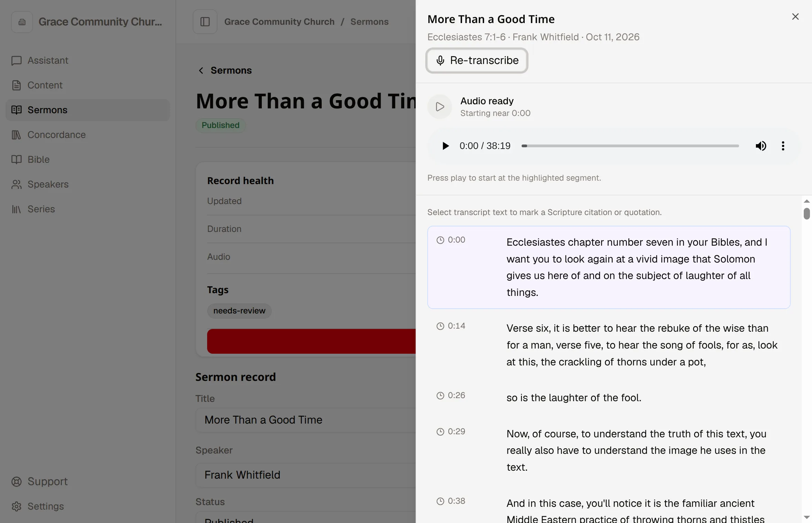Screen dimensions: 812x523
Task: Click the red button under Tags
Action: coord(311,341)
